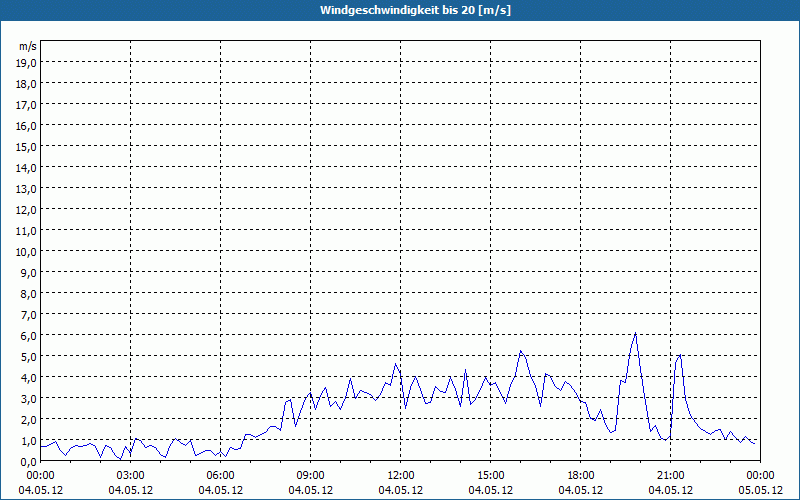Select the 13,0 y-axis label
Viewport: 800px width, 500px height.
[27, 189]
